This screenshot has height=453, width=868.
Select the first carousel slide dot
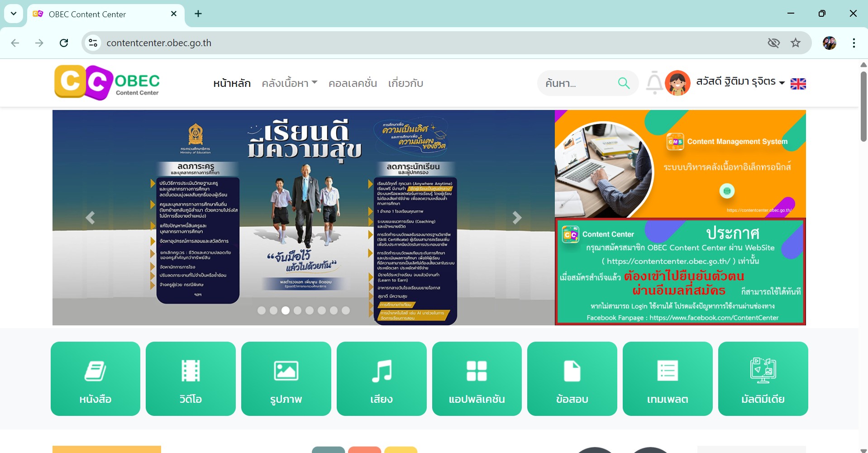coord(262,310)
